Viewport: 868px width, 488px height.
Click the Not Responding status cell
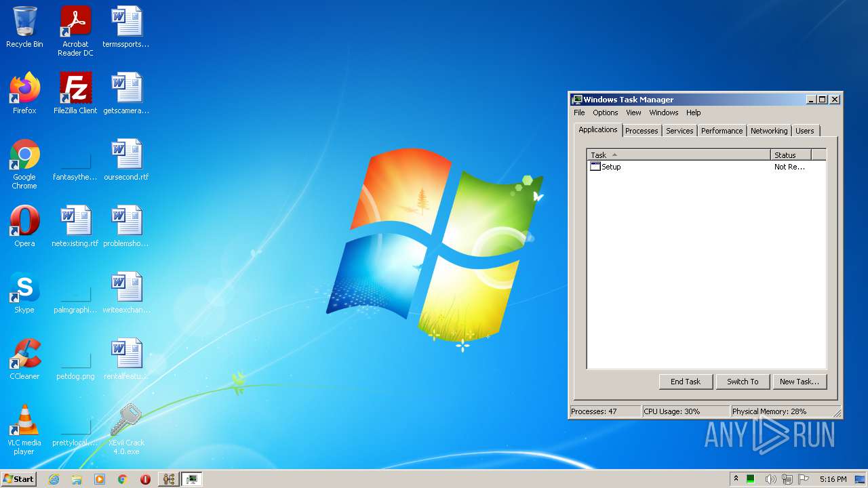coord(789,167)
